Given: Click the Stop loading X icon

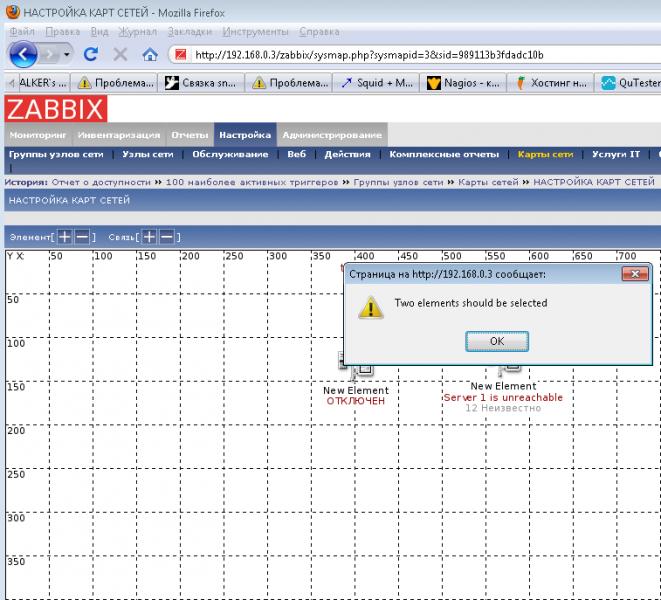Looking at the screenshot, I should (x=120, y=54).
